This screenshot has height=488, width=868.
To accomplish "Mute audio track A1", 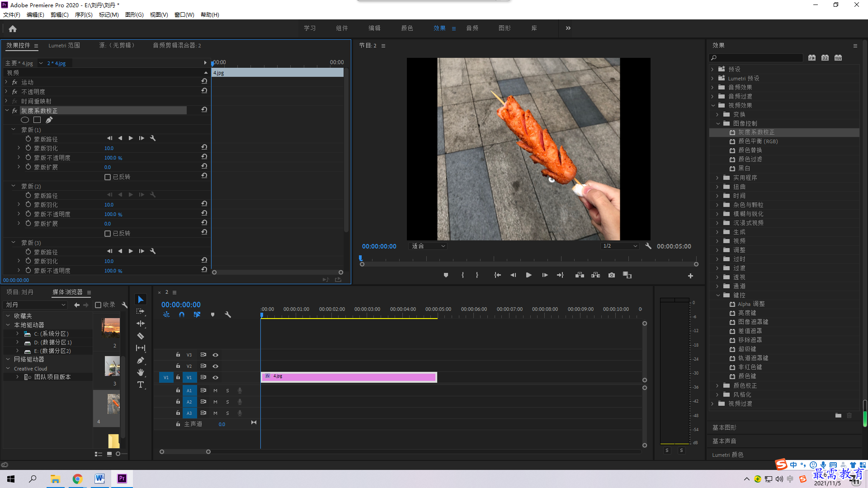I will [x=215, y=390].
